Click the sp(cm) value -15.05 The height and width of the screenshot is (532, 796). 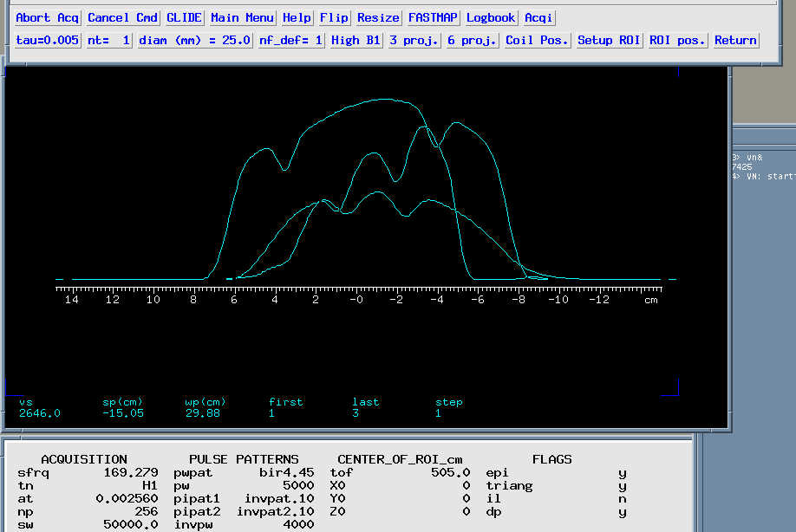point(123,413)
